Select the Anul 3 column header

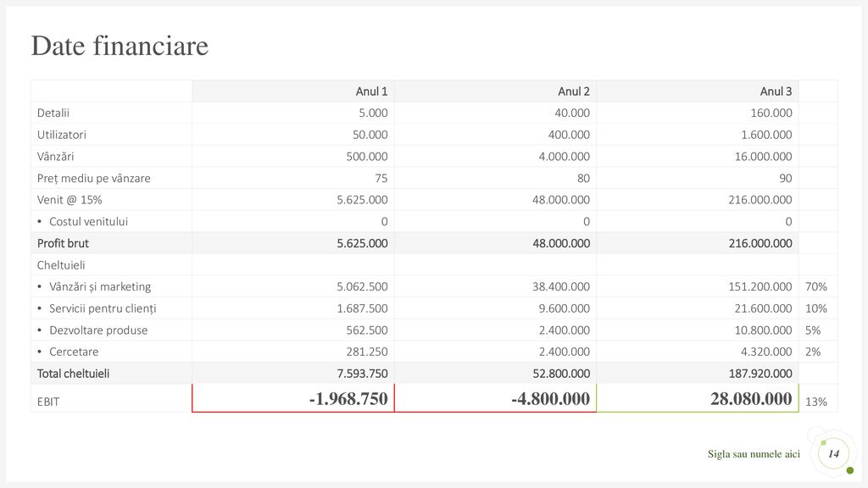[776, 91]
